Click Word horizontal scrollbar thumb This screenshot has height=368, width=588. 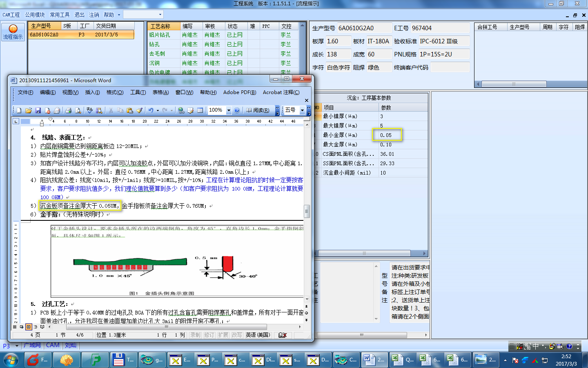167,327
